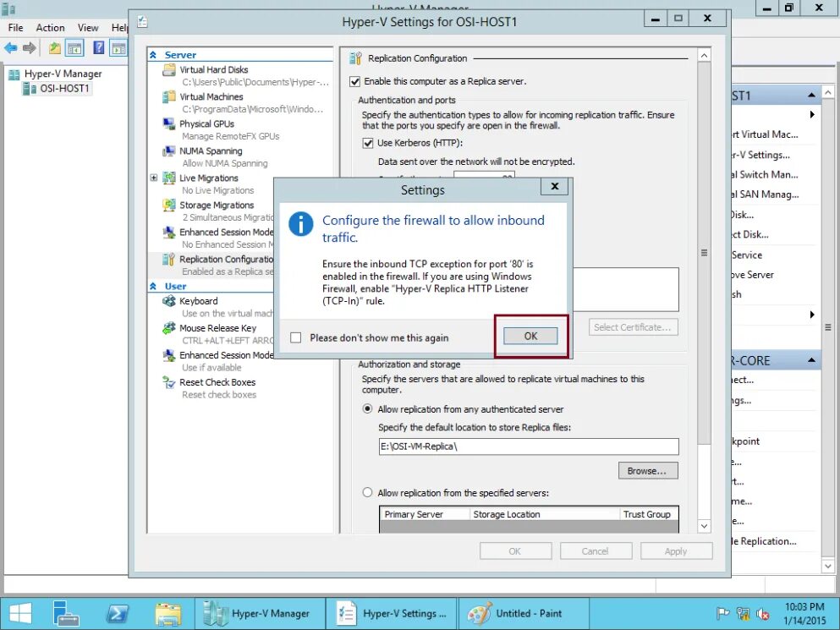840x630 pixels.
Task: Click the Primary Server column header
Action: (x=425, y=514)
